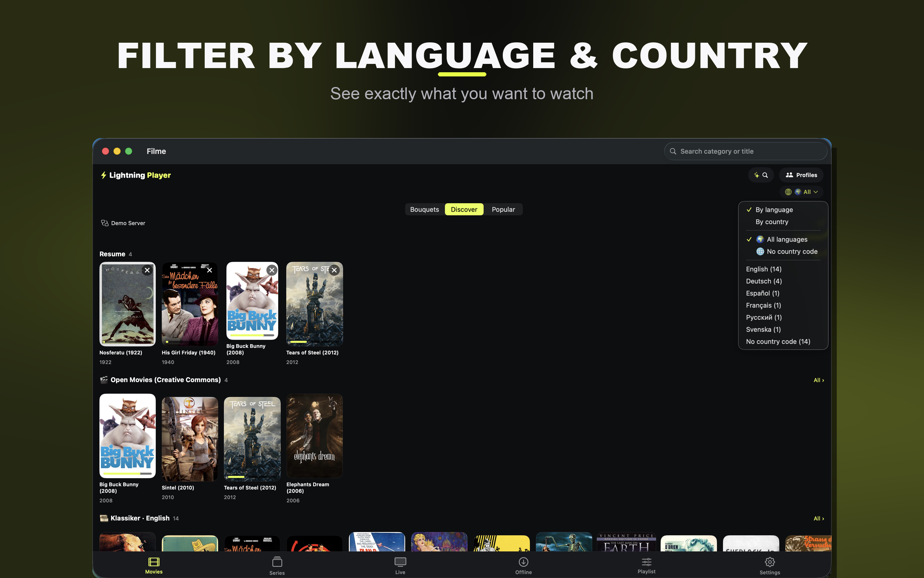Click the Klassiker category icon

click(x=104, y=518)
